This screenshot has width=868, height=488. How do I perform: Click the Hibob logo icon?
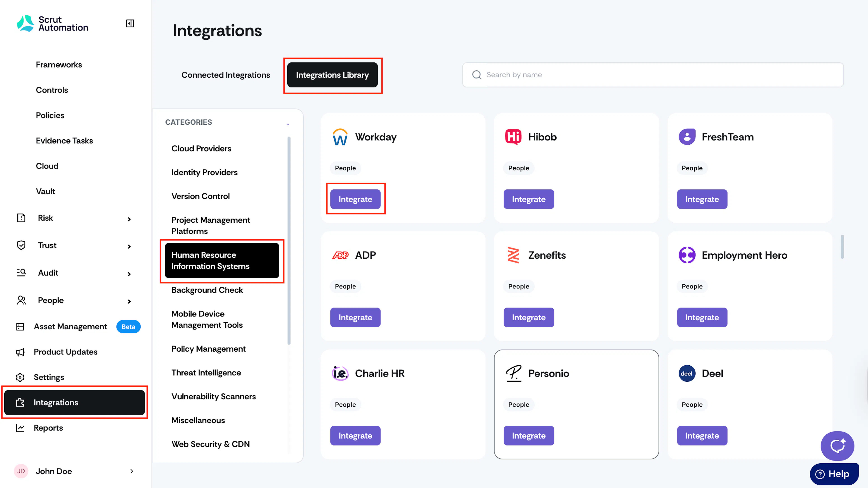(x=513, y=137)
